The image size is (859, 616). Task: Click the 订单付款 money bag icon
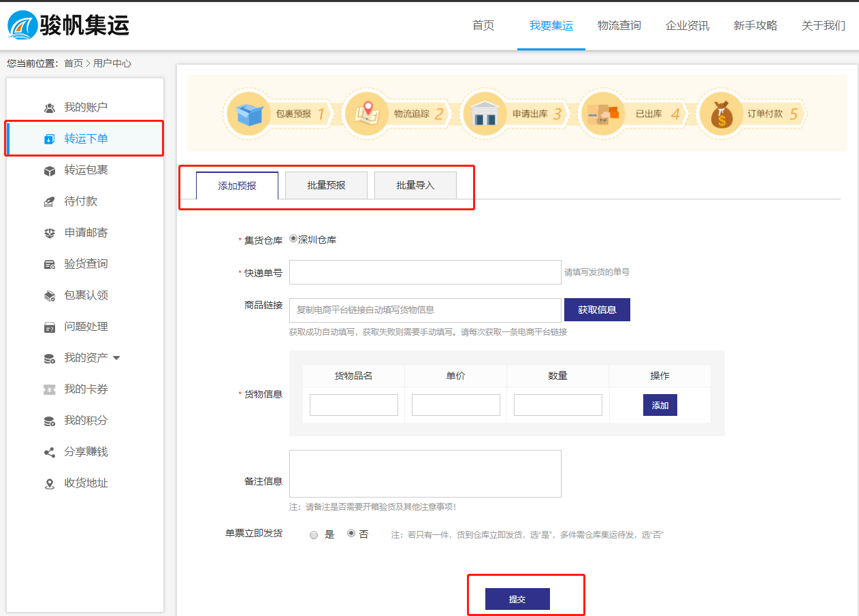point(721,114)
